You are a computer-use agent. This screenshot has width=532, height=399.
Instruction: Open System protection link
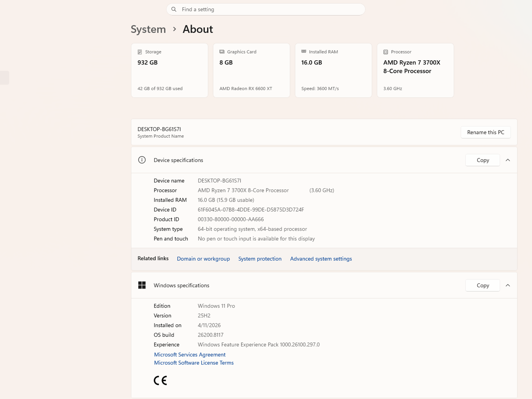tap(260, 259)
